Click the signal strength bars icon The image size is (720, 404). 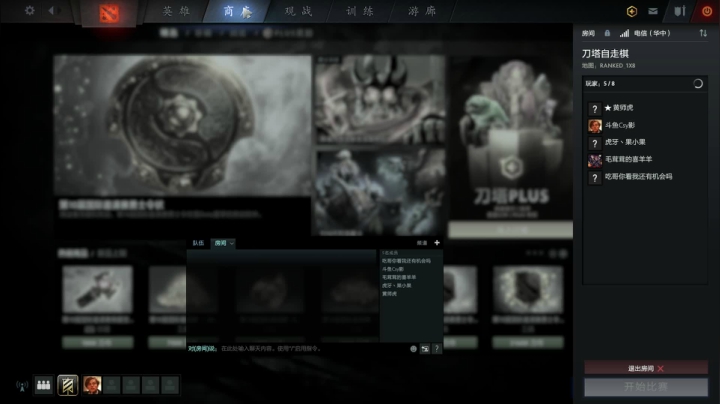(x=624, y=33)
